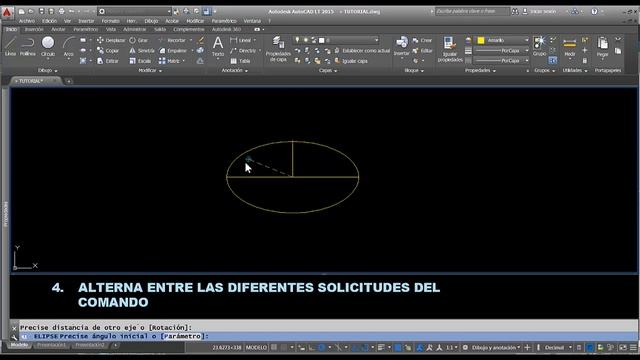Insert a Tabla
The height and width of the screenshot is (360, 640).
(x=240, y=61)
